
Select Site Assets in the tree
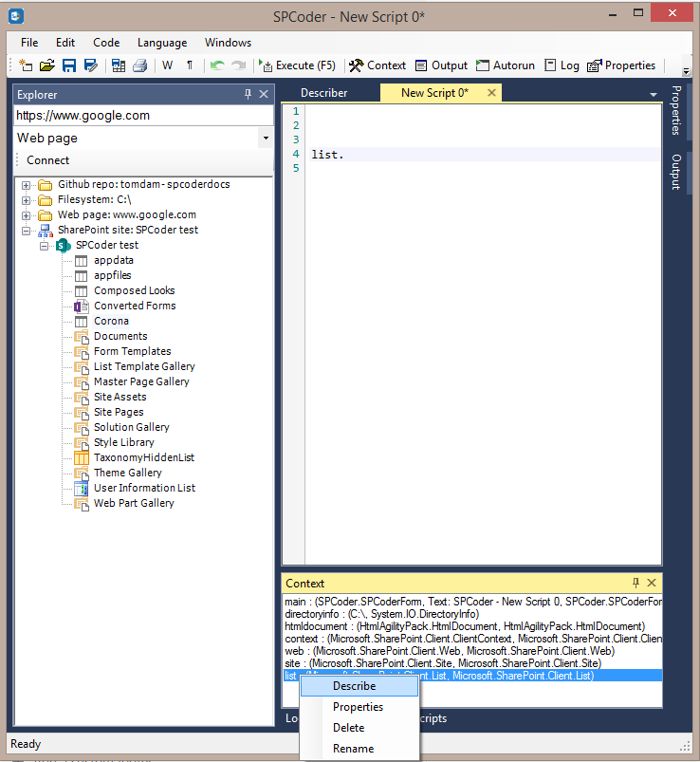tap(120, 397)
